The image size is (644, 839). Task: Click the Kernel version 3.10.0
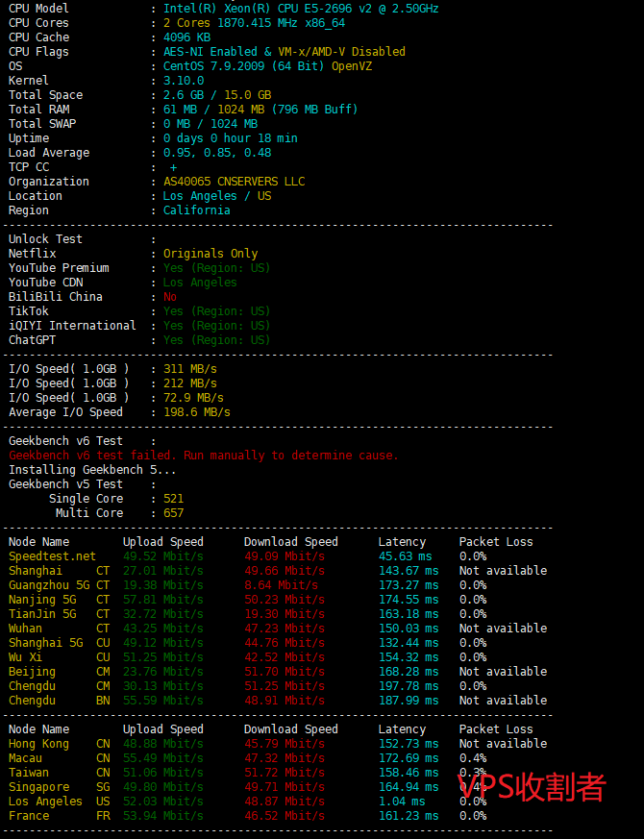pyautogui.click(x=186, y=81)
